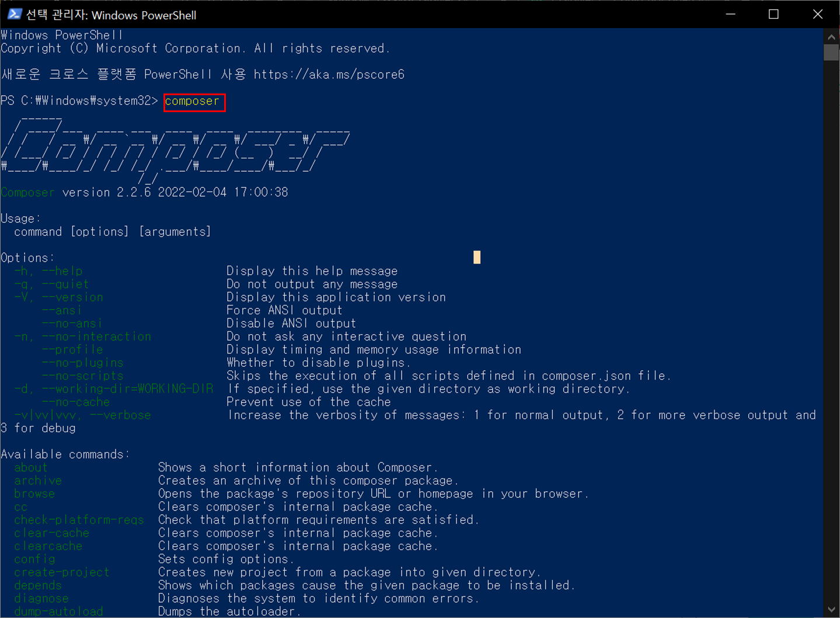Minimize the PowerShell window
This screenshot has height=618, width=840.
pyautogui.click(x=730, y=14)
